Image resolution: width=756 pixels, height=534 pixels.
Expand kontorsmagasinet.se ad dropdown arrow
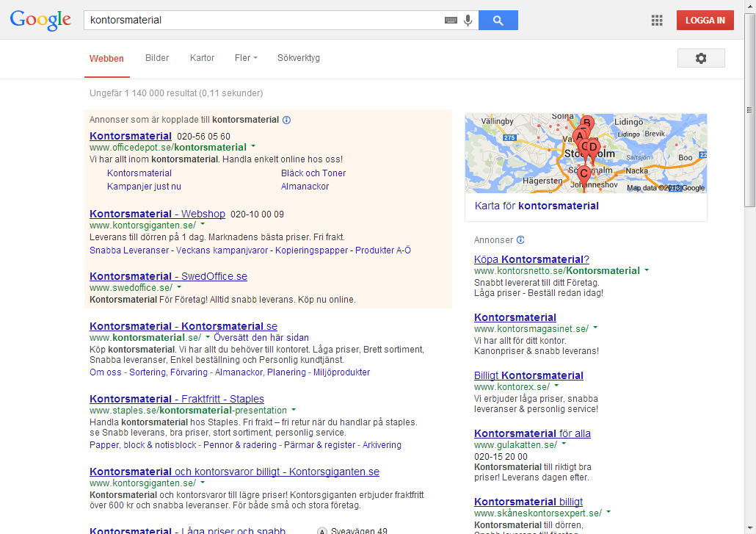(x=595, y=328)
